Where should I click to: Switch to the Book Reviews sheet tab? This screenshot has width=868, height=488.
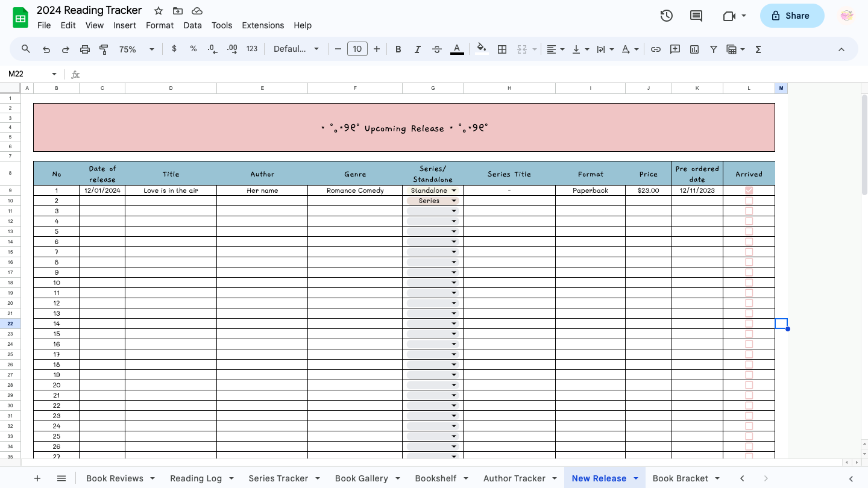click(x=115, y=478)
